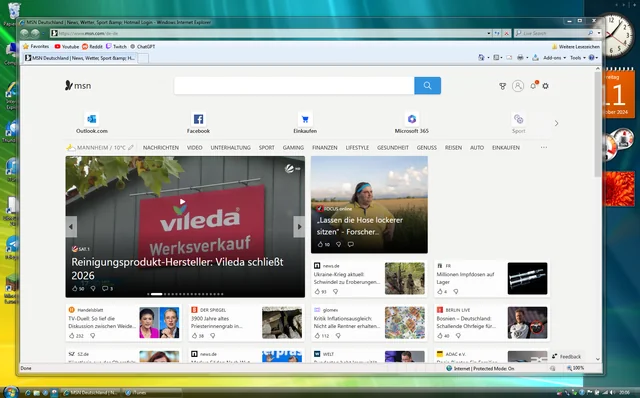Click the blue MSN search magnifier button
640x398 pixels.
coord(427,86)
